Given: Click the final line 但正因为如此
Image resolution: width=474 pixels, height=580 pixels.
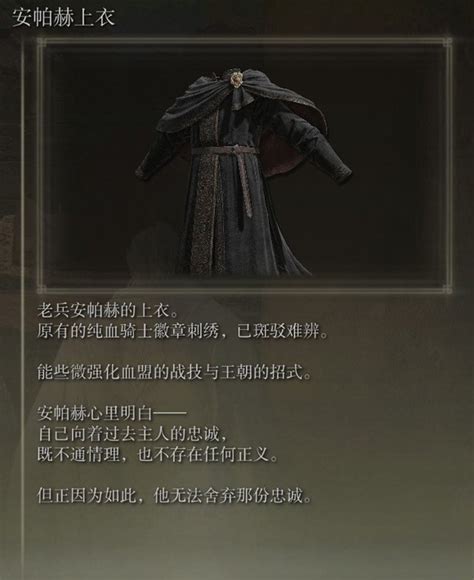Looking at the screenshot, I should (174, 496).
